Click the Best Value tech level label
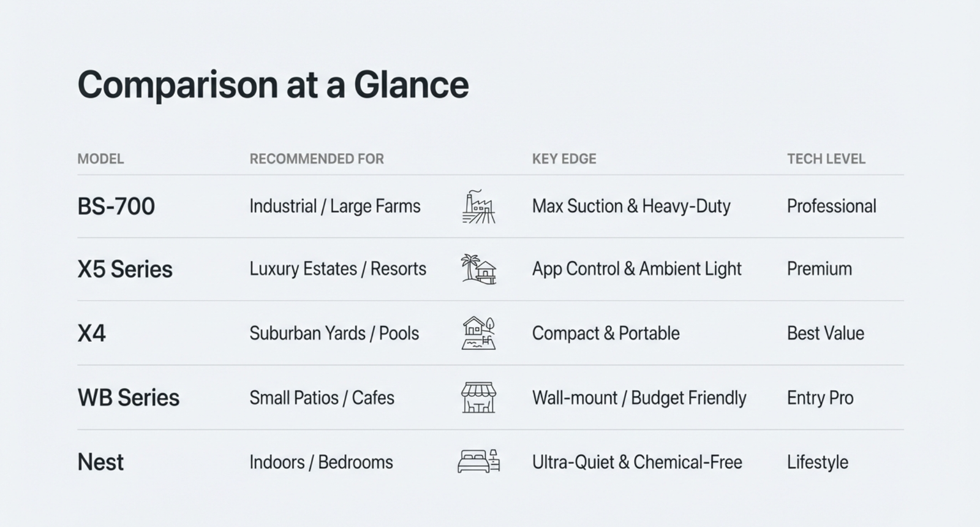This screenshot has height=527, width=980. pos(825,333)
